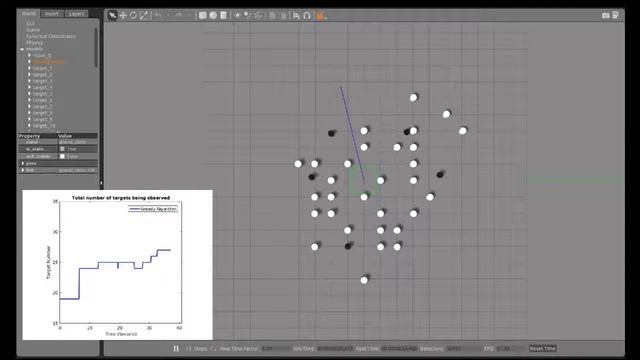Collapse the Models tree node
Screen dimensions: 640x360
22,49
